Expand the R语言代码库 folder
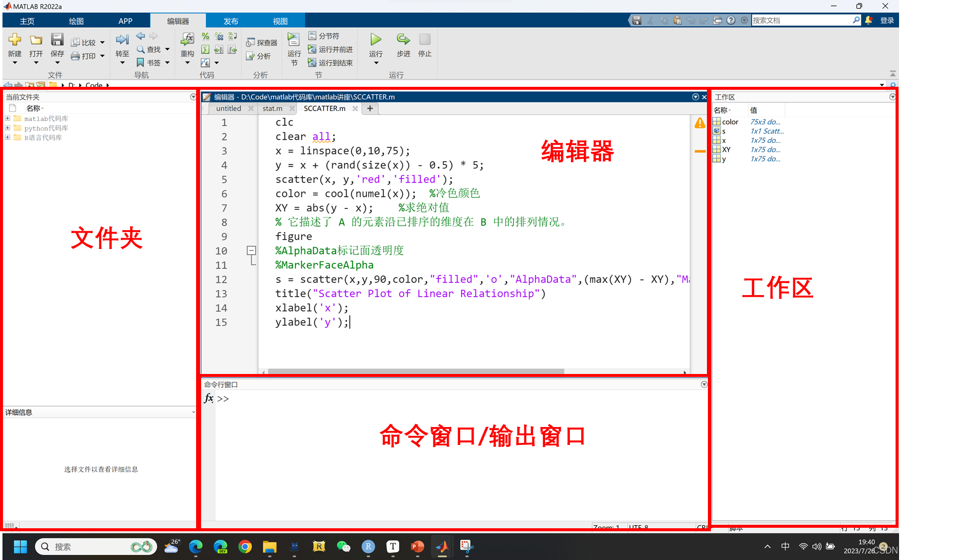This screenshot has height=560, width=976. point(7,137)
